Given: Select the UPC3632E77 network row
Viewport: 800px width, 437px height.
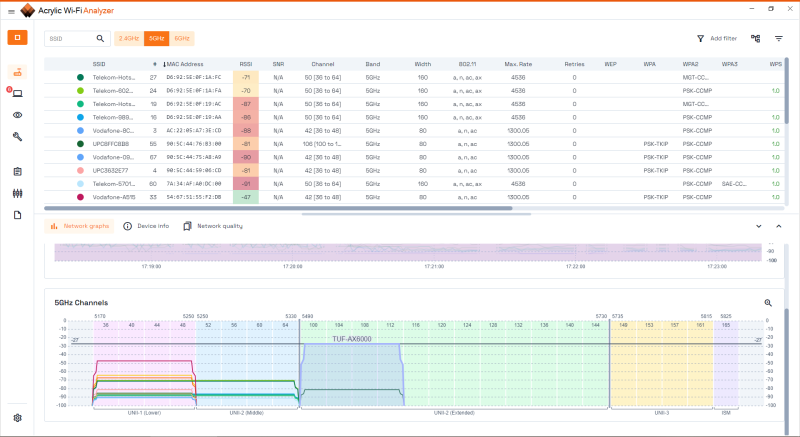Looking at the screenshot, I should tap(414, 170).
